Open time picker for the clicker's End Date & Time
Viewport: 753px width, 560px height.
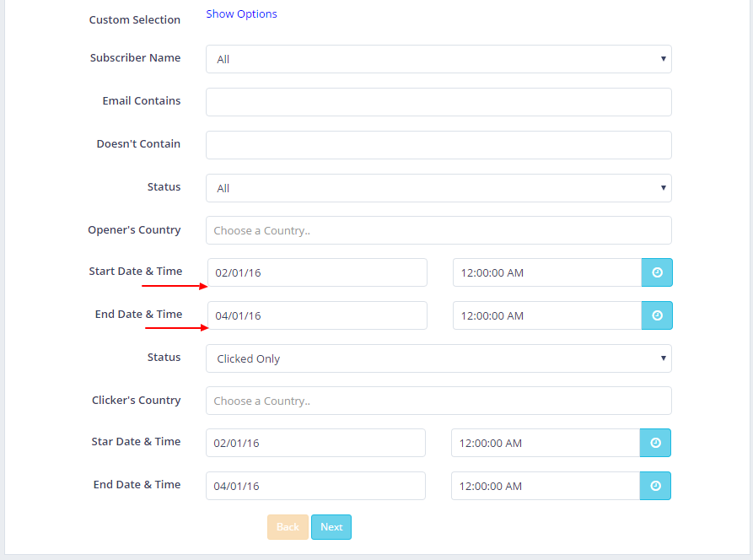(655, 486)
